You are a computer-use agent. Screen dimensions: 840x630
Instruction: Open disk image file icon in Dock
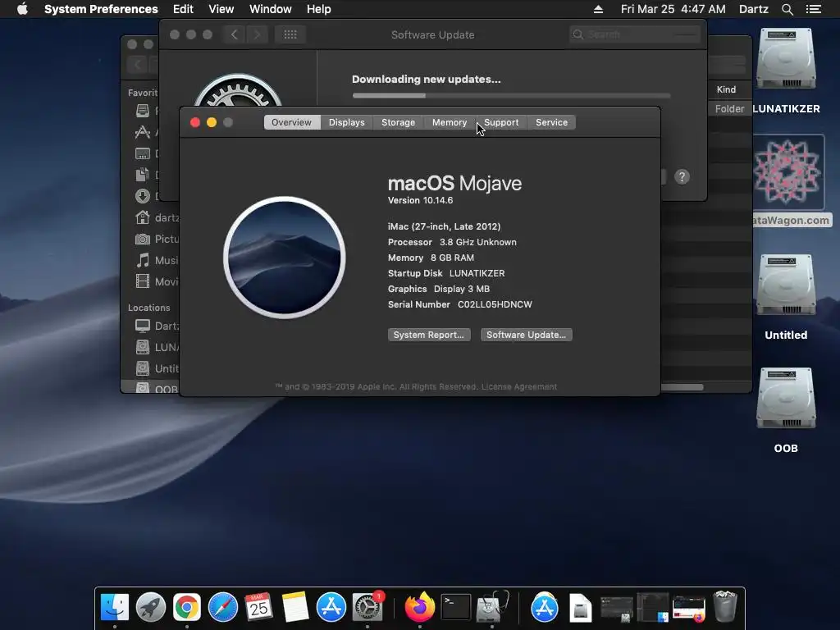[x=580, y=608]
